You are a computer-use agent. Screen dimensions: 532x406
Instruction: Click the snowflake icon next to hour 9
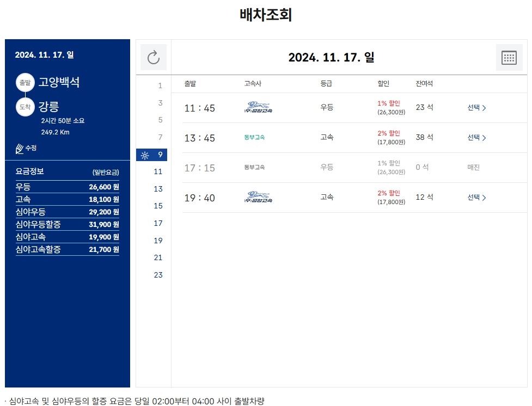click(x=144, y=155)
